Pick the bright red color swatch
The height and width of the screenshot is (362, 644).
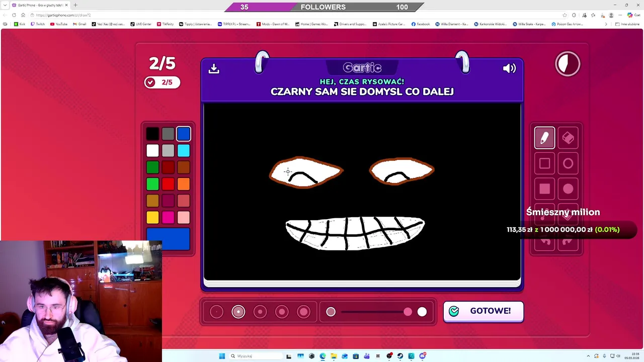[x=168, y=184]
